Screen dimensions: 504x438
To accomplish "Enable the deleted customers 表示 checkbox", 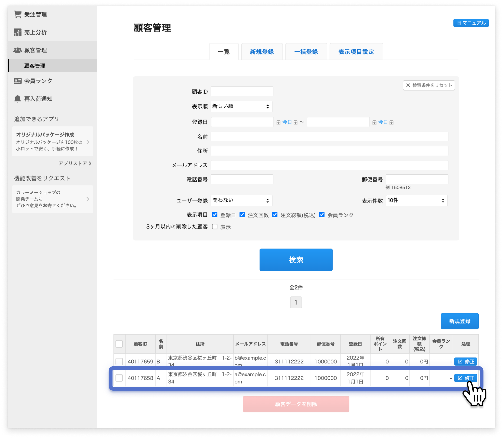I will [x=215, y=227].
